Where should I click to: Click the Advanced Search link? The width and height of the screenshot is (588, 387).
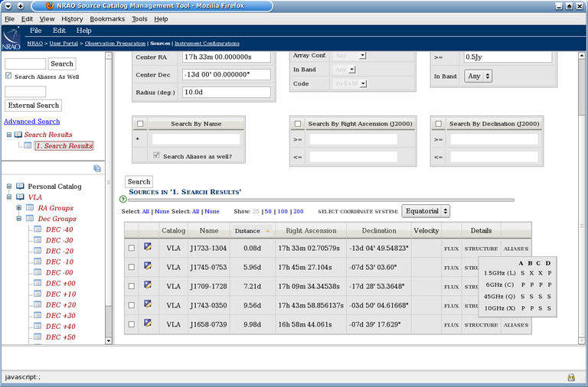(32, 122)
